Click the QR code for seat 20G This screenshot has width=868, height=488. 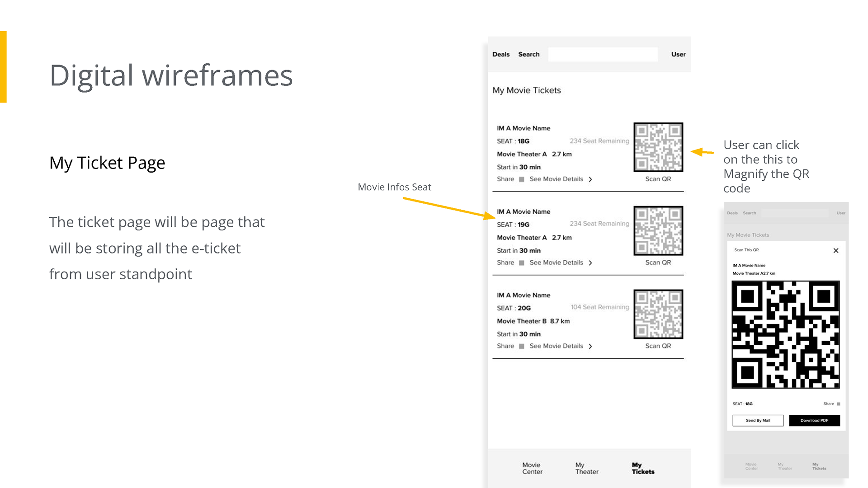point(658,314)
